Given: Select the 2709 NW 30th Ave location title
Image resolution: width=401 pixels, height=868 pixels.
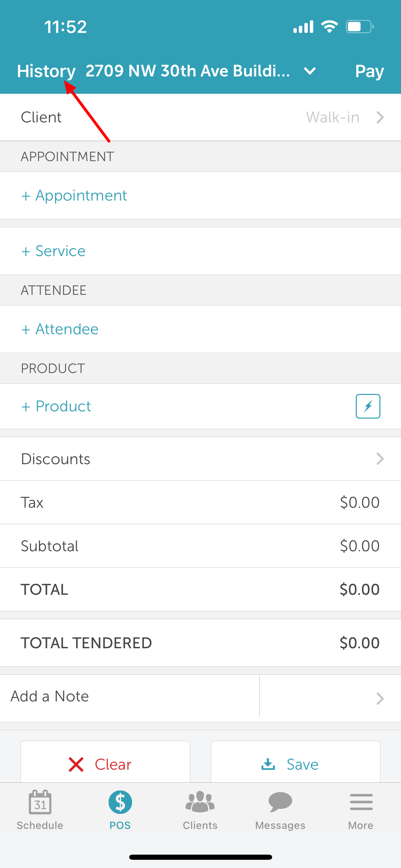Looking at the screenshot, I should coord(187,71).
